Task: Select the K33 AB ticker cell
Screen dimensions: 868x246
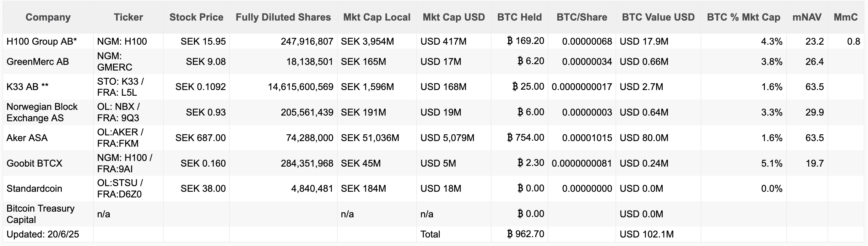Action: [120, 87]
